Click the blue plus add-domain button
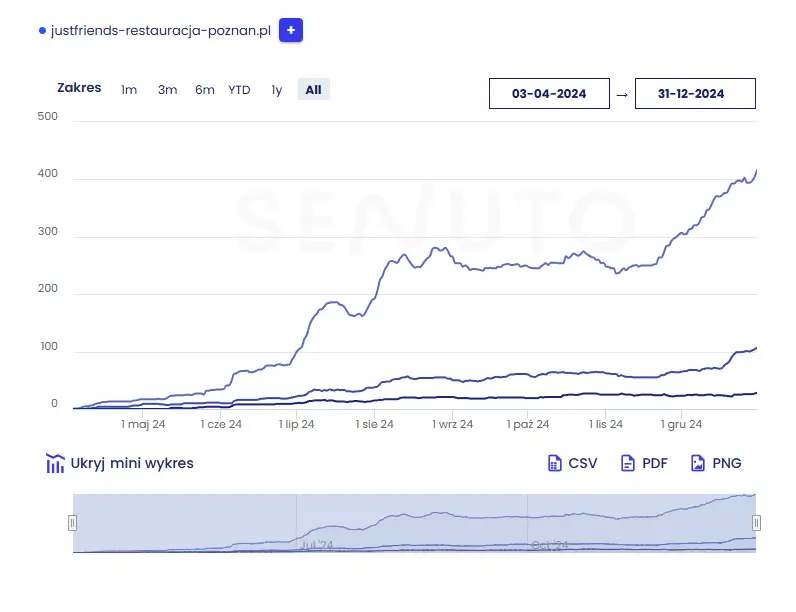This screenshot has width=796, height=612. tap(291, 30)
